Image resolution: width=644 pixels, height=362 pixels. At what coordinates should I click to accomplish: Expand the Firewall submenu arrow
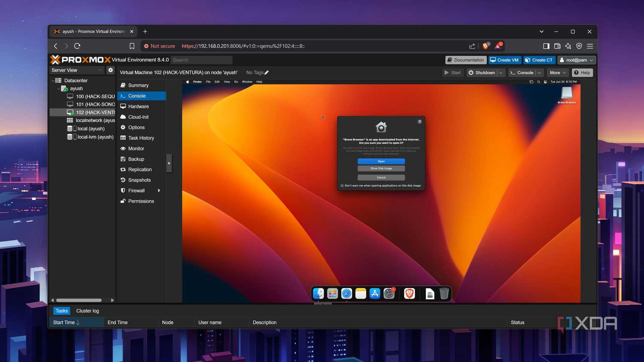tap(159, 190)
